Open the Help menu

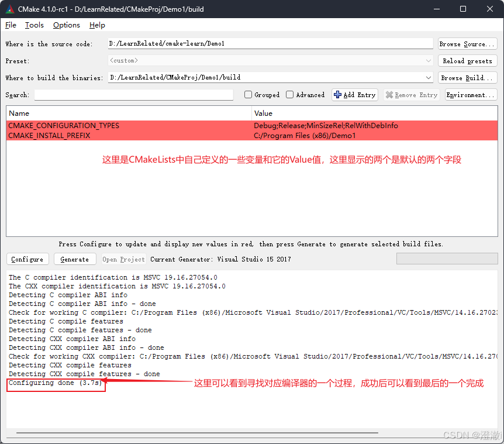(97, 25)
